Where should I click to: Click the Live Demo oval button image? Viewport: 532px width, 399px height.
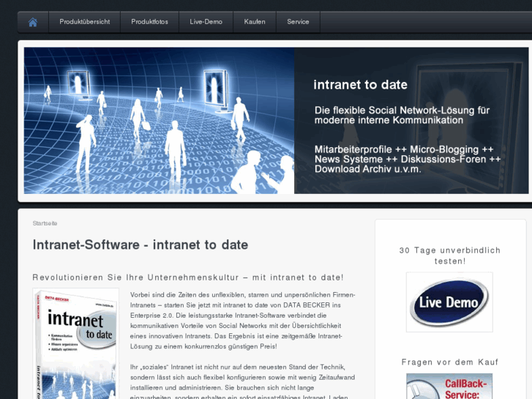(x=449, y=302)
